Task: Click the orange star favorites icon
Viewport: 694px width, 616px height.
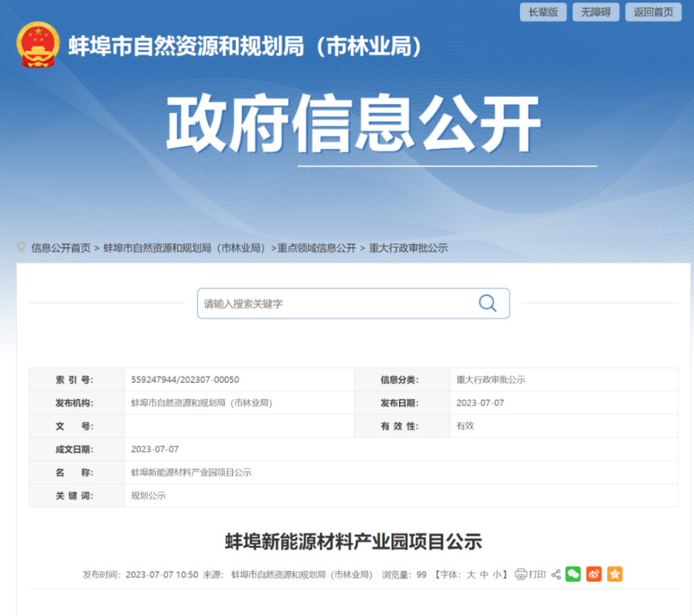Action: [615, 574]
